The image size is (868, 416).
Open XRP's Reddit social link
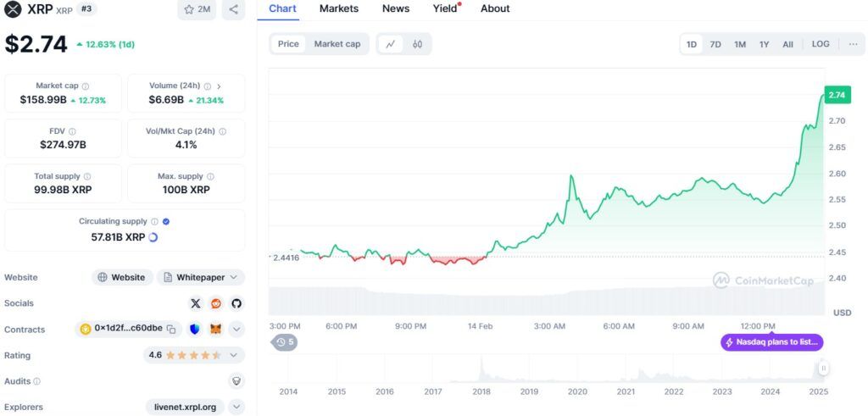click(x=216, y=303)
